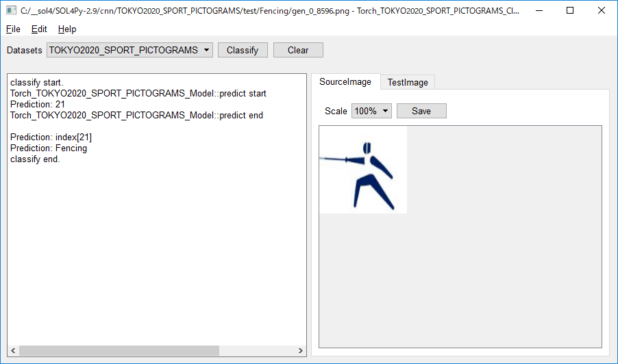Image resolution: width=618 pixels, height=364 pixels.
Task: Click the 'Prediction: Fencing' log line
Action: (49, 148)
